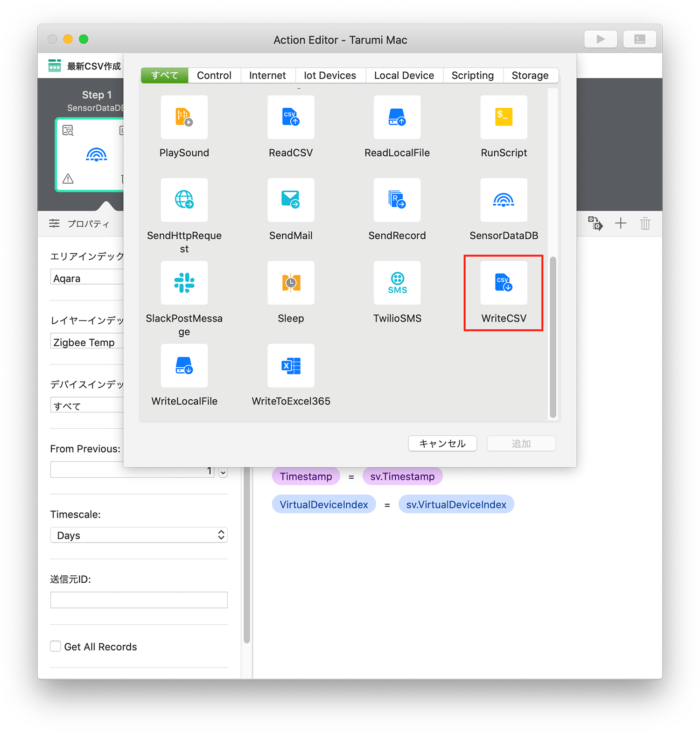Click the add step plus icon
Screen dimensions: 700x732
click(x=621, y=223)
